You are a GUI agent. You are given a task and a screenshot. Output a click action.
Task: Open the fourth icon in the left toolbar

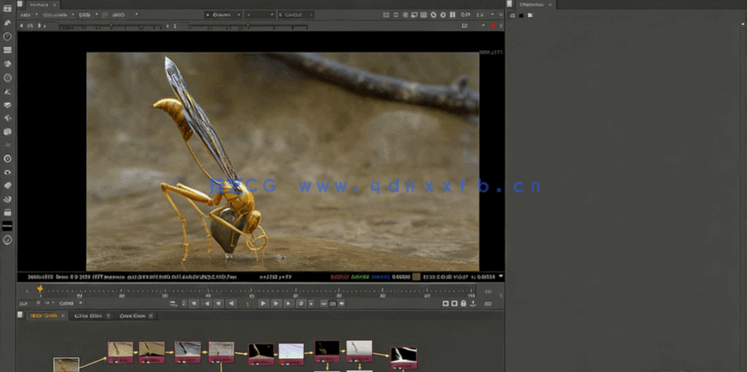(7, 50)
